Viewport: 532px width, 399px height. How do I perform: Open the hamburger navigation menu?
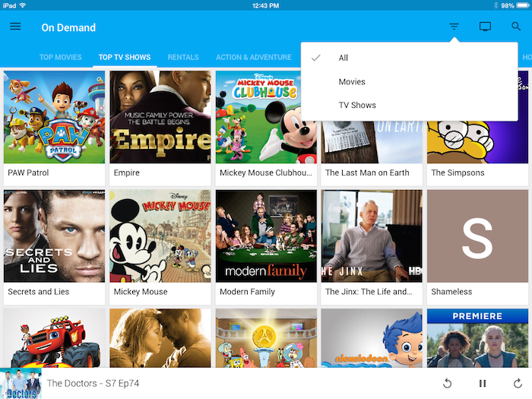tap(15, 27)
